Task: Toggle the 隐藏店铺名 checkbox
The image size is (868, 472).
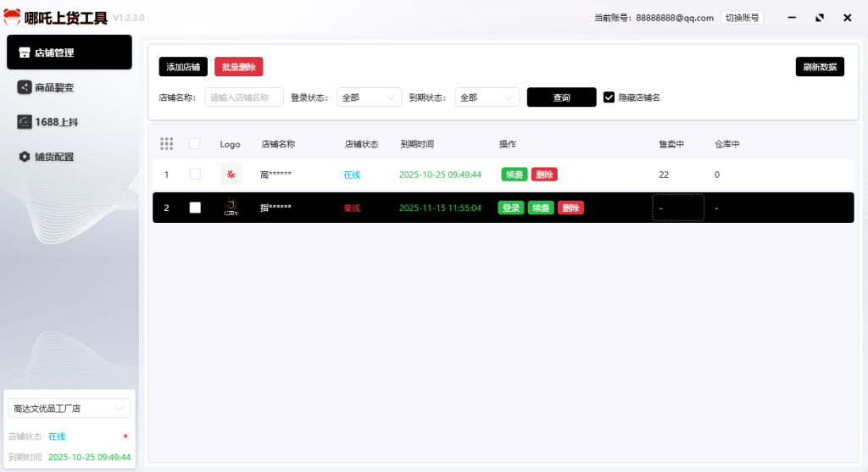Action: pyautogui.click(x=609, y=97)
